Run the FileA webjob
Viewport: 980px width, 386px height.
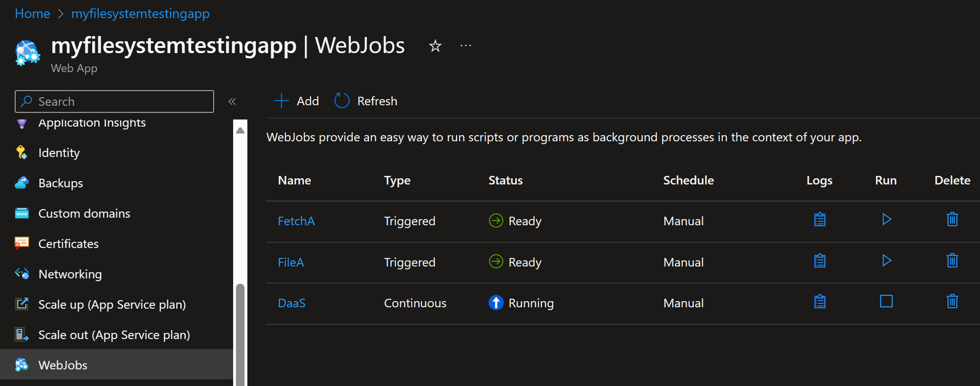pos(886,260)
